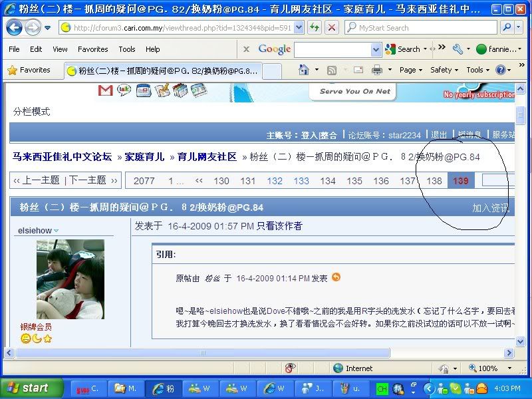This screenshot has width=532, height=399.
Task: Click the IE Back navigation button
Action: point(15,27)
